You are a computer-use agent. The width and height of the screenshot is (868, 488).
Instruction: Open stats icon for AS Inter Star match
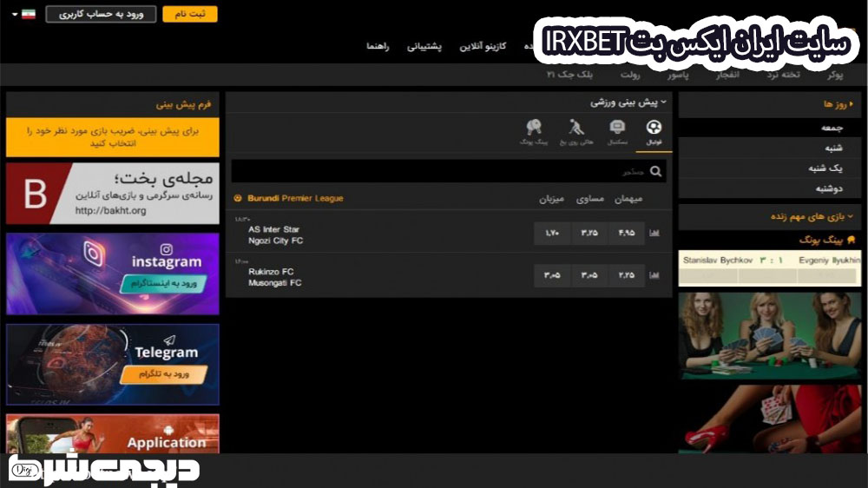point(654,233)
